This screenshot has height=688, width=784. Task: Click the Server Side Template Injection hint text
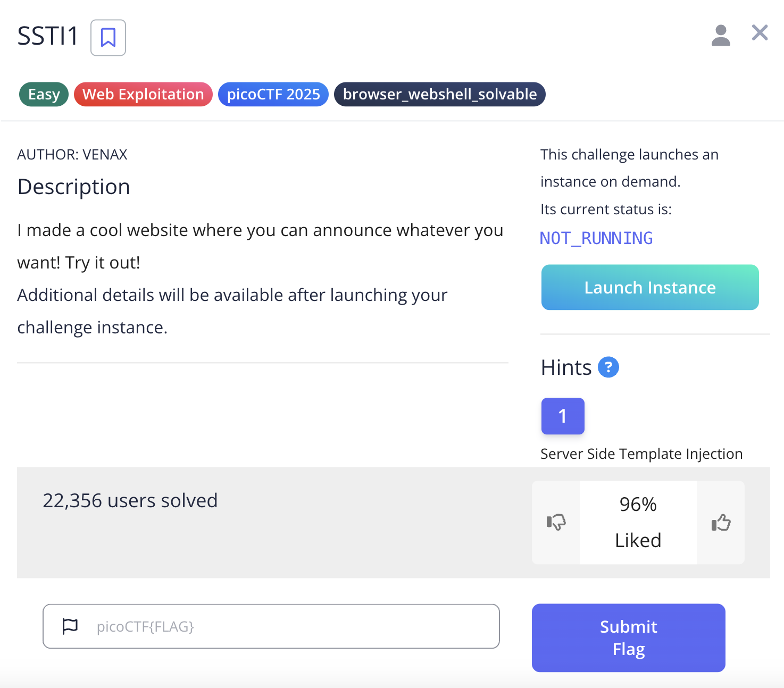tap(641, 454)
